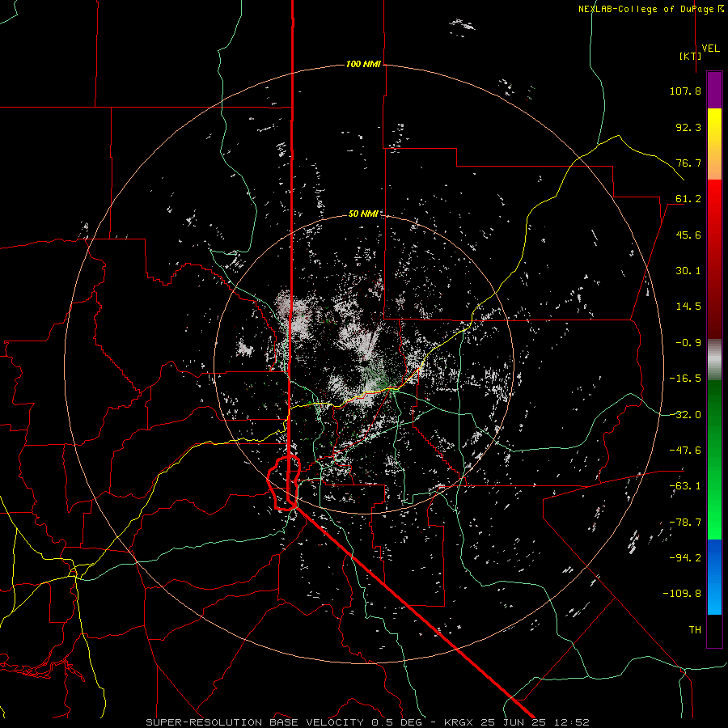Click the [KT] units label

click(x=691, y=56)
